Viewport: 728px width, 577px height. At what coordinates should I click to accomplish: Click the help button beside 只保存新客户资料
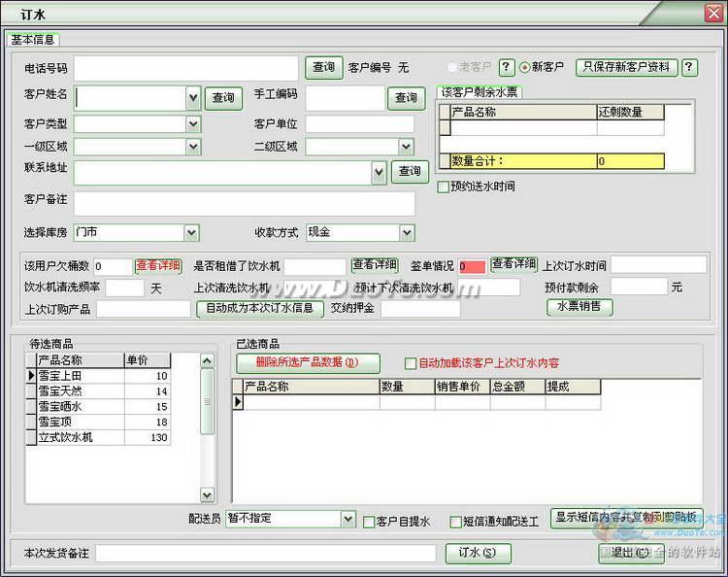coord(689,67)
